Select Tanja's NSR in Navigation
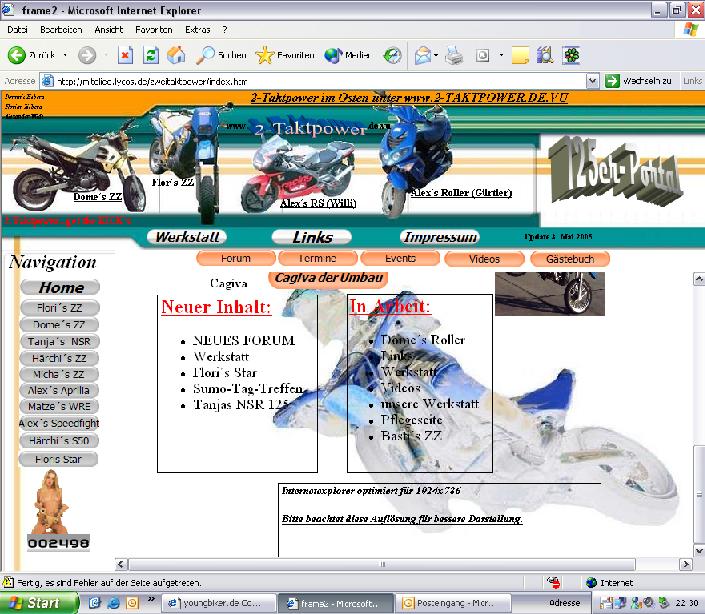This screenshot has width=705, height=614. pos(59,342)
